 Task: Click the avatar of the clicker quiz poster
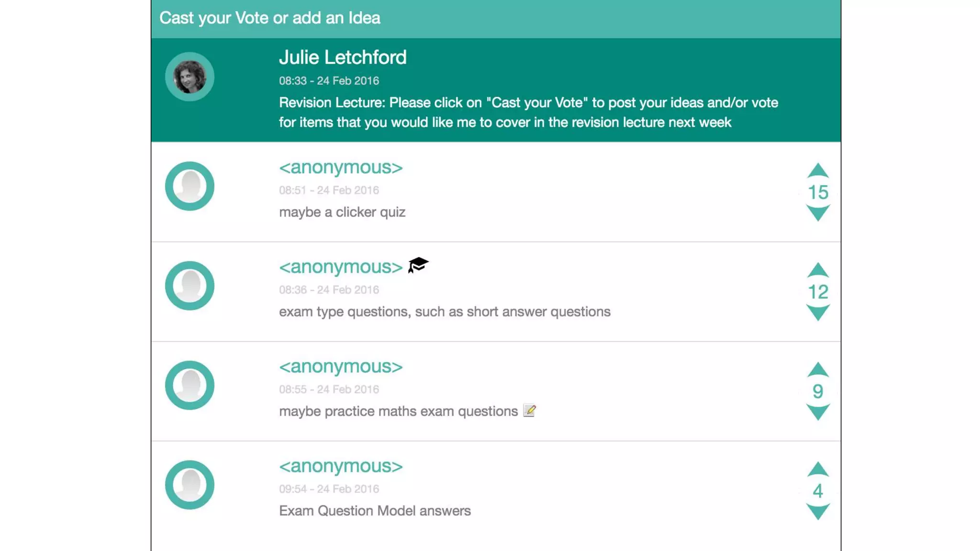tap(189, 186)
